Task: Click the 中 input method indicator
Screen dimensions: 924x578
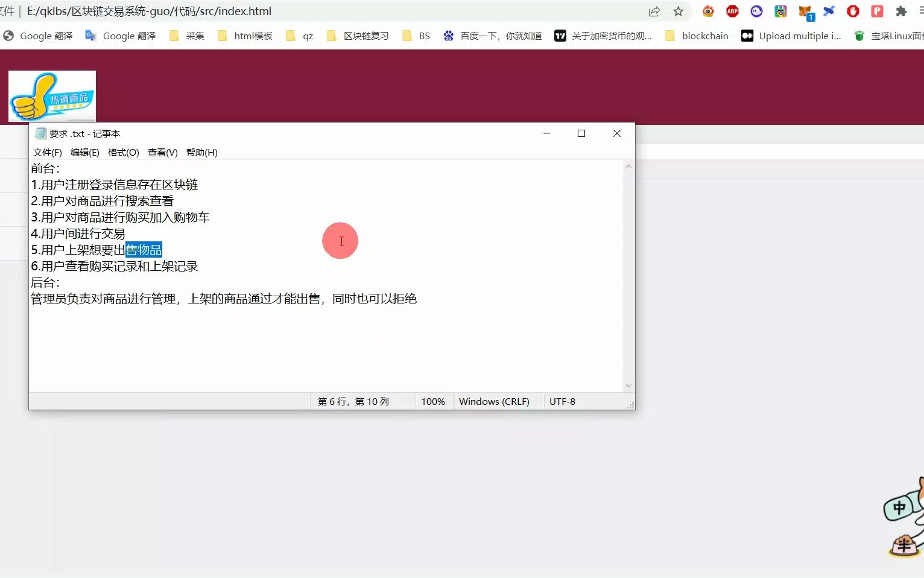Action: 899,508
